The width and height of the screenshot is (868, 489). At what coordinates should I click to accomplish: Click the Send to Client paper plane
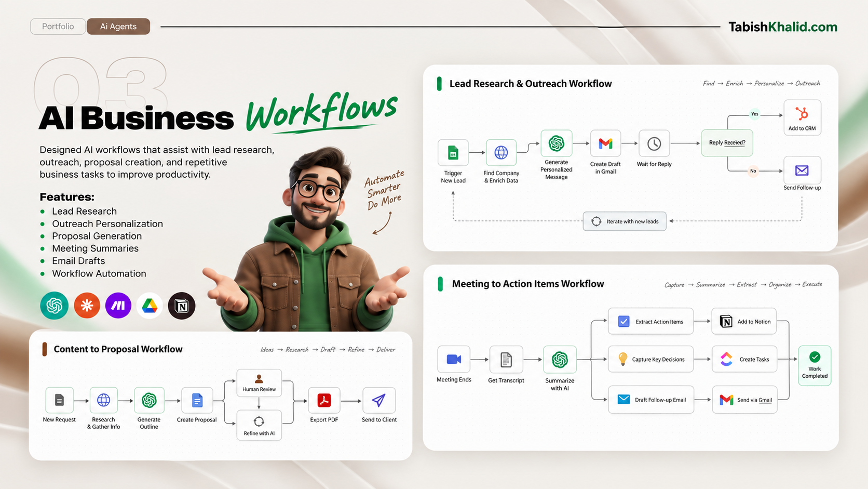pyautogui.click(x=379, y=400)
